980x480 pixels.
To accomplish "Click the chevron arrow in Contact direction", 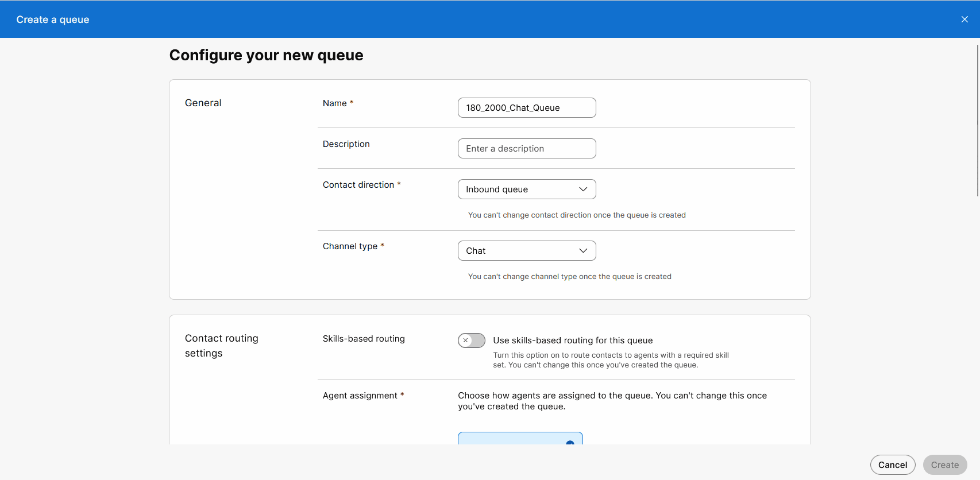I will [583, 189].
